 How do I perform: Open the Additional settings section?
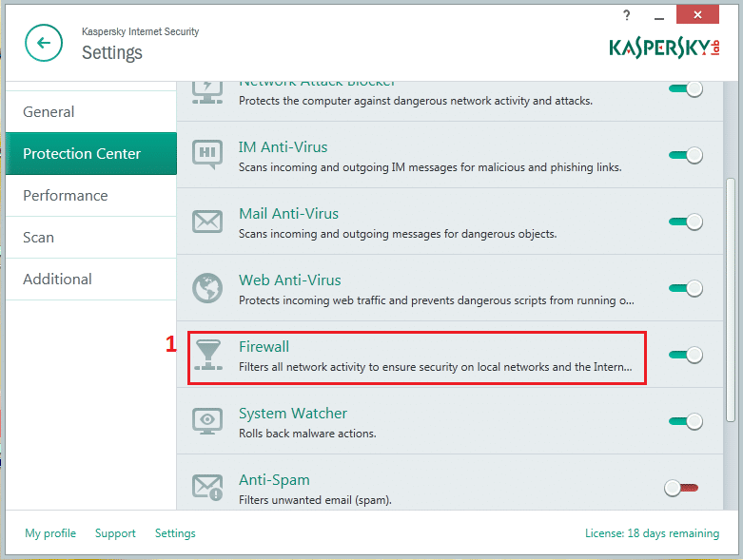click(91, 279)
